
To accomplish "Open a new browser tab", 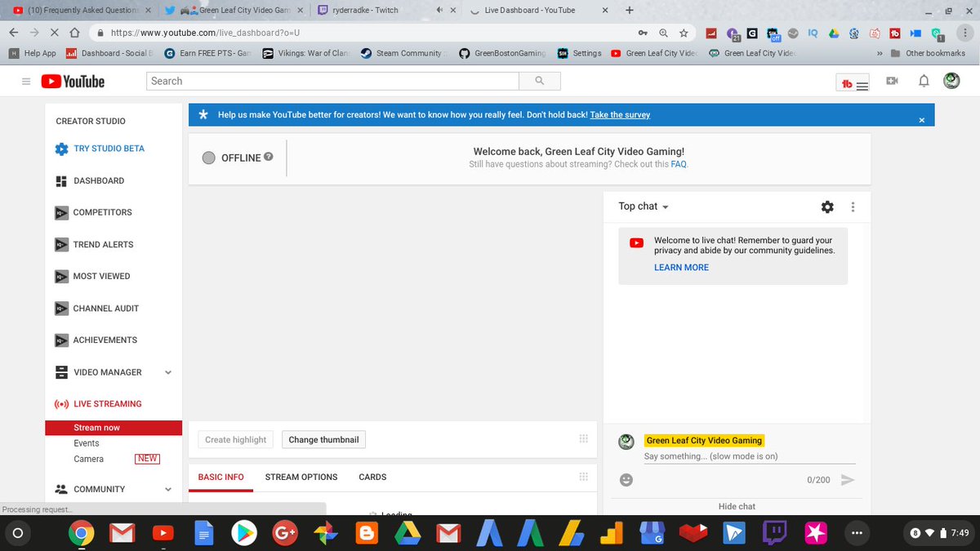I will click(629, 11).
